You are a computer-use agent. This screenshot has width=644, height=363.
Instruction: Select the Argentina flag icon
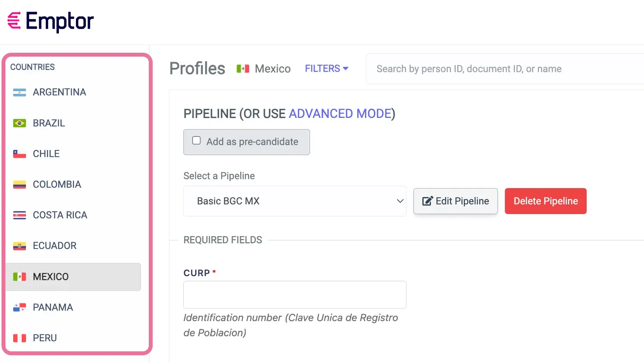(x=19, y=92)
